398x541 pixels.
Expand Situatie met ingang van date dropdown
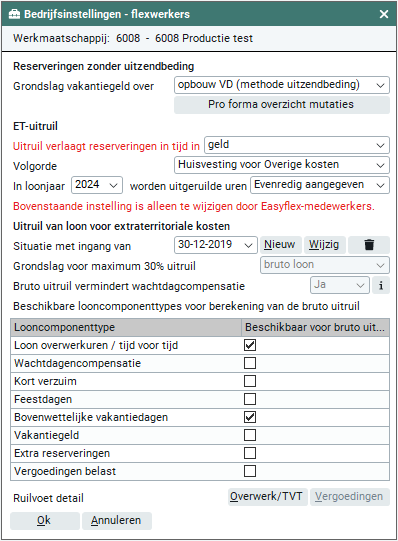(216, 245)
